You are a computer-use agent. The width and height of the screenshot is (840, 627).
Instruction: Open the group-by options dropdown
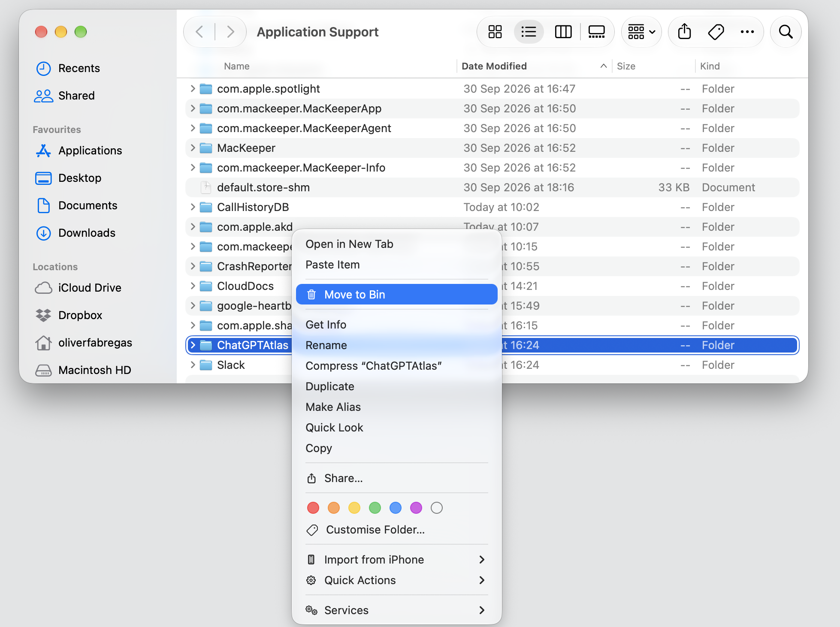tap(641, 32)
